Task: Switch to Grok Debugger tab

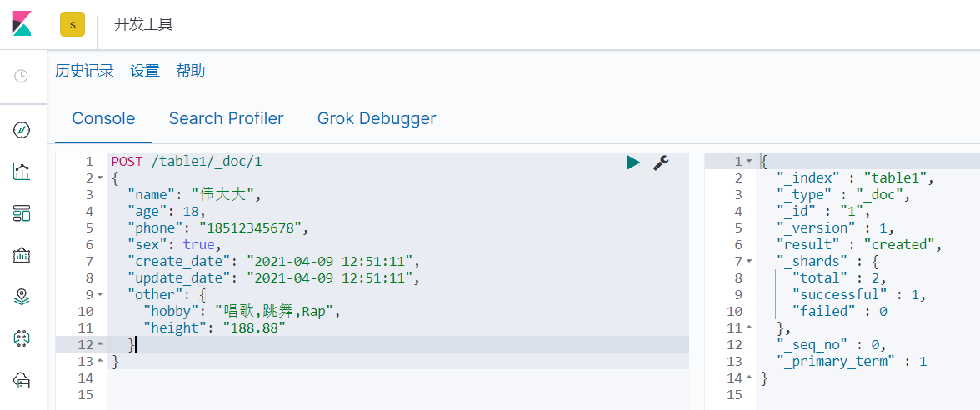Action: point(377,118)
